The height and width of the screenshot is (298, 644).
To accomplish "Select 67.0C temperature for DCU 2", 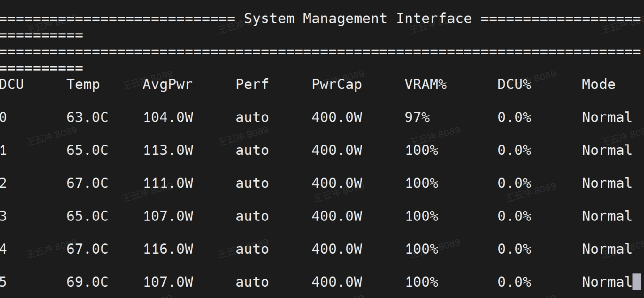I will tap(87, 183).
